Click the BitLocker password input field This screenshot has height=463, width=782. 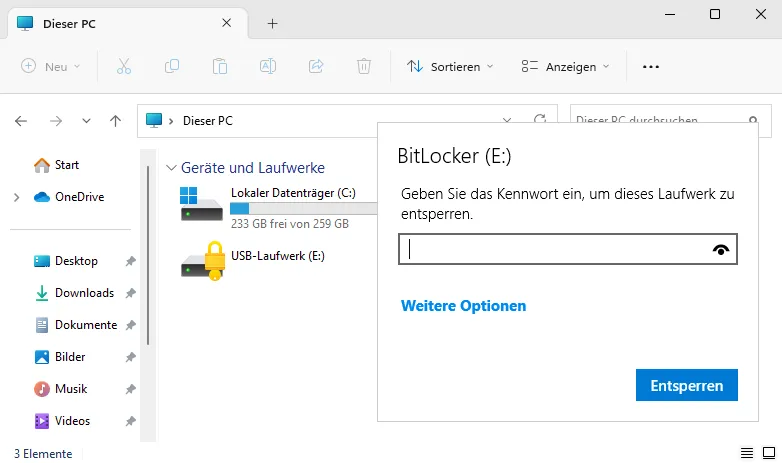pyautogui.click(x=568, y=249)
